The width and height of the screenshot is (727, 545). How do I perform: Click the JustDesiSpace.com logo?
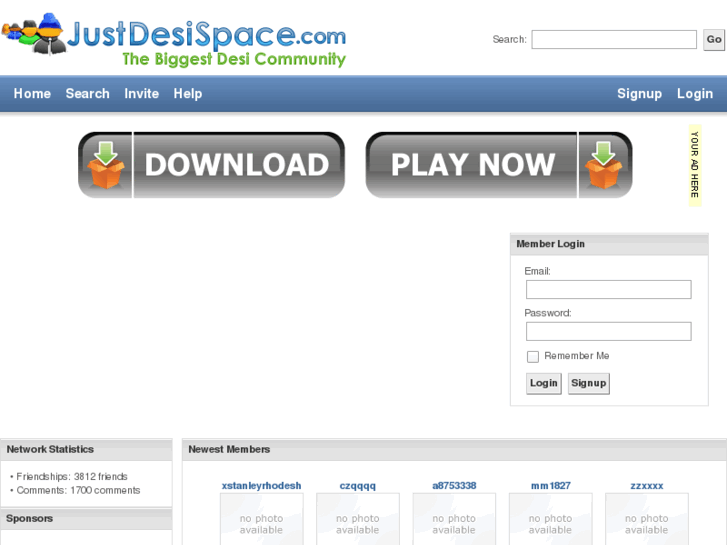[x=174, y=40]
